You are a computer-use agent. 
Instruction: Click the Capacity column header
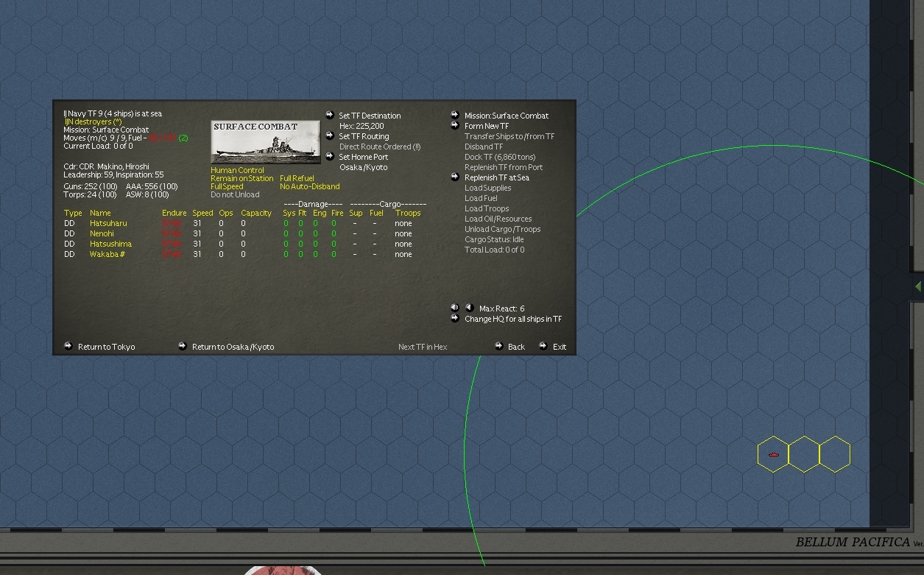(x=256, y=213)
